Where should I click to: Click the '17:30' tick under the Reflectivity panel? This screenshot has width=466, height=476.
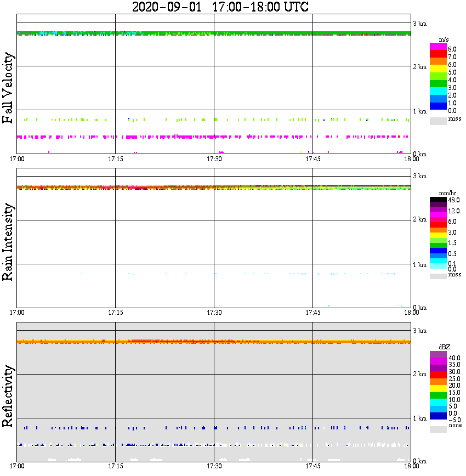[214, 466]
